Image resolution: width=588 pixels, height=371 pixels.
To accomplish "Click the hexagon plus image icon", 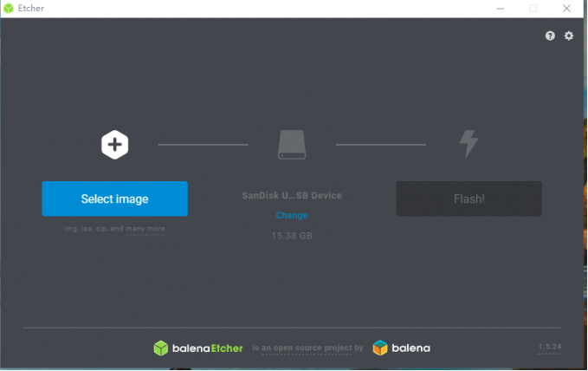I will 115,145.
